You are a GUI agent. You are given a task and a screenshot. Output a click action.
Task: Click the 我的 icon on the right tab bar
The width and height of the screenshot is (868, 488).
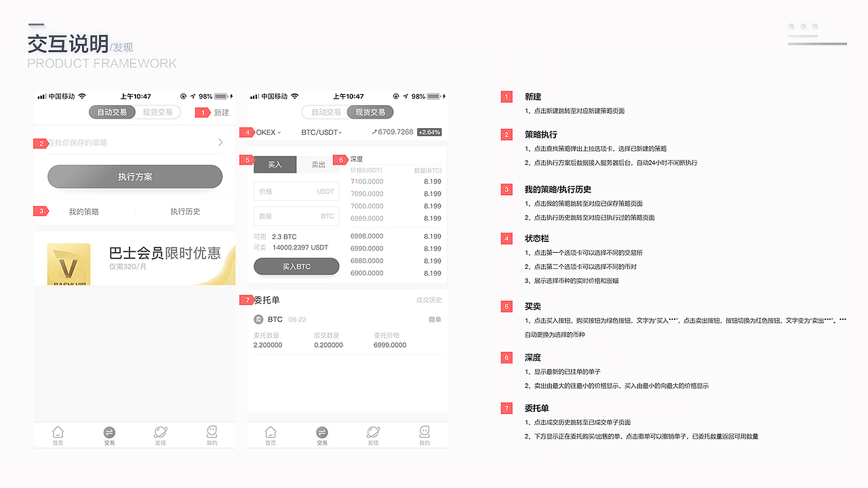pos(424,432)
